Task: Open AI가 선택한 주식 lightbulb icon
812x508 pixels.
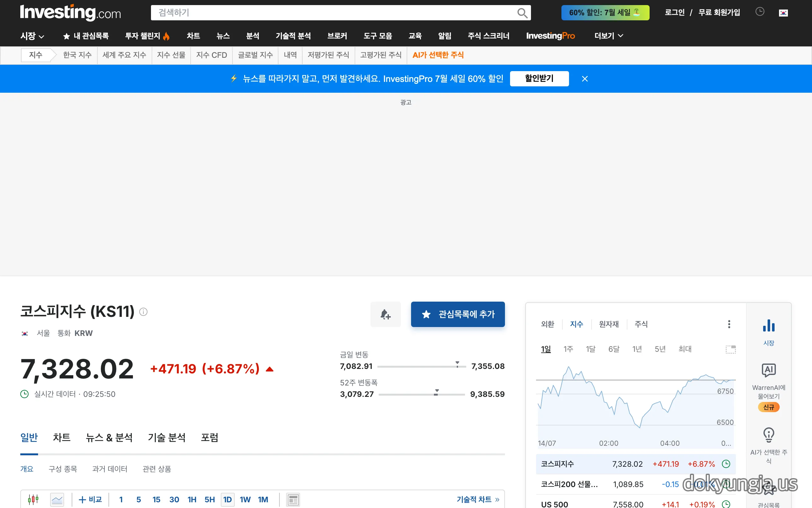Action: pyautogui.click(x=769, y=435)
